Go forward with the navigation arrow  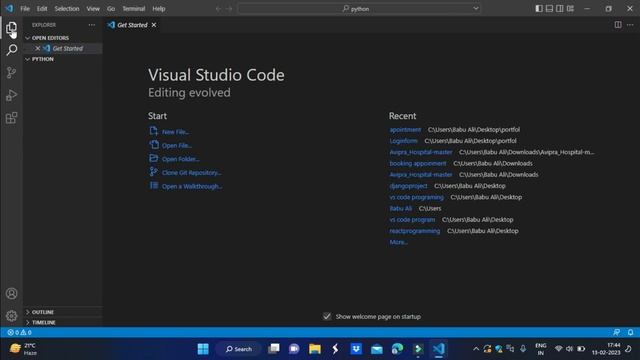coord(229,9)
